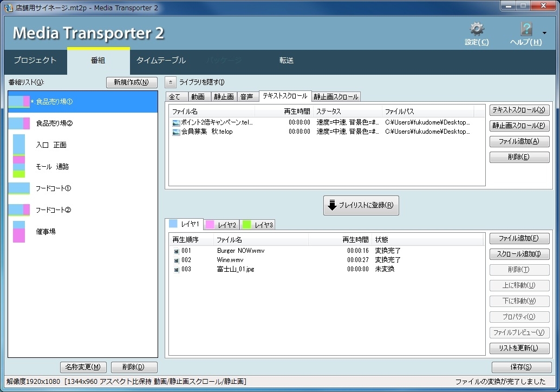The image size is (560, 392).
Task: Open the 静止画スクロール library tab
Action: (336, 97)
